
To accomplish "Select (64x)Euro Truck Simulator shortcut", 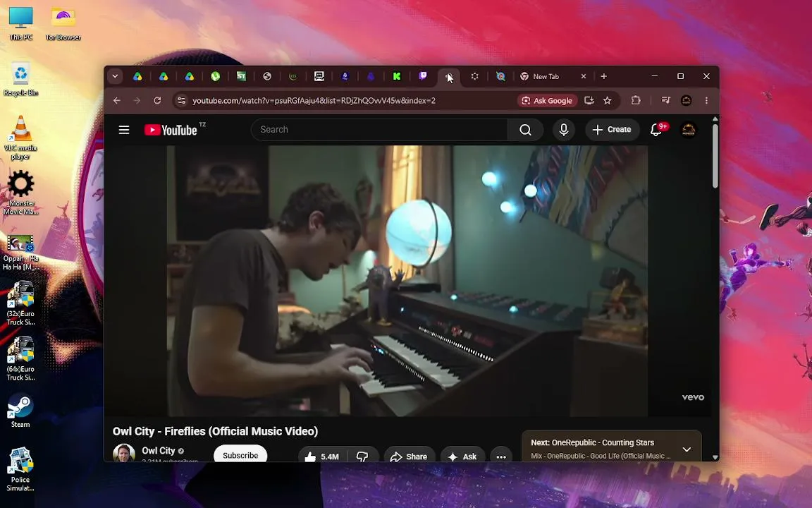I will [x=20, y=358].
